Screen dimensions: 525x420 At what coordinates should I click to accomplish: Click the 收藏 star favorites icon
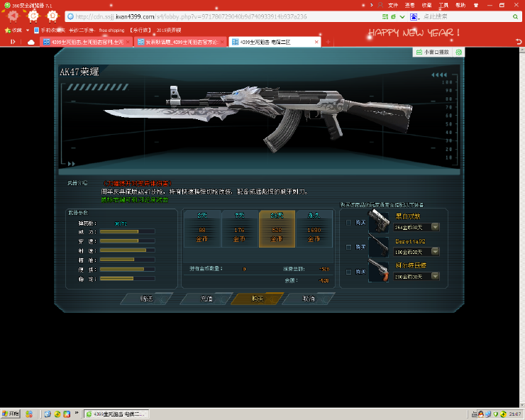(13, 30)
